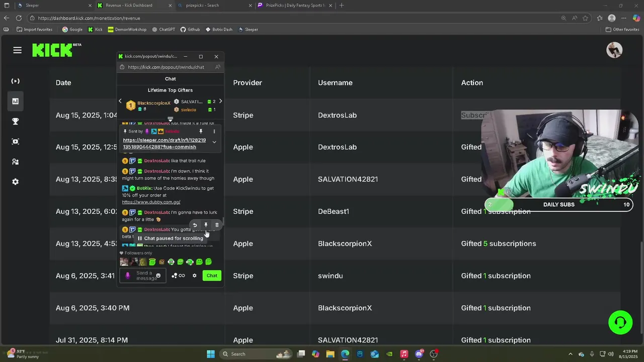This screenshot has height=362, width=644.
Task: Open the trophy Achievements sidebar icon
Action: tap(16, 121)
